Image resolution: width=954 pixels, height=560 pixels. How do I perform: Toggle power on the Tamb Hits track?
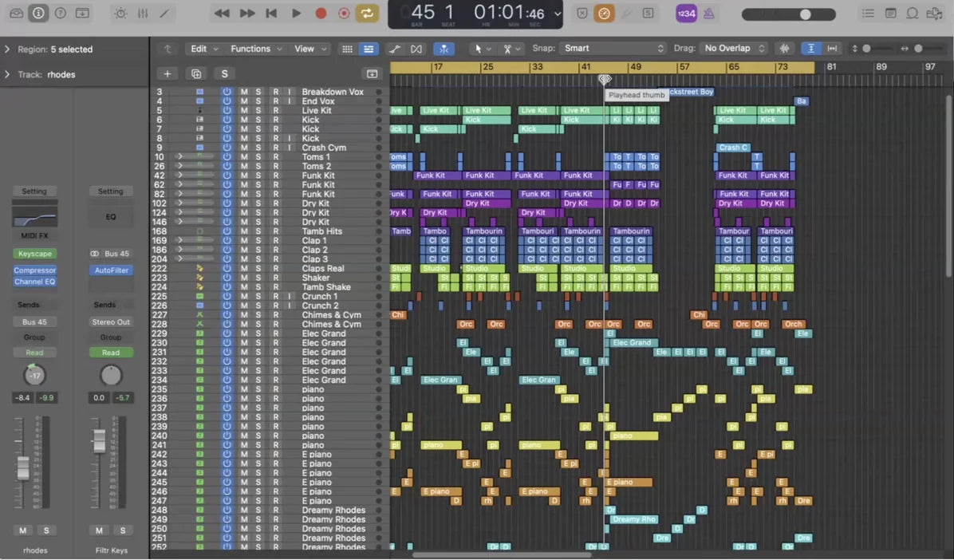click(227, 231)
